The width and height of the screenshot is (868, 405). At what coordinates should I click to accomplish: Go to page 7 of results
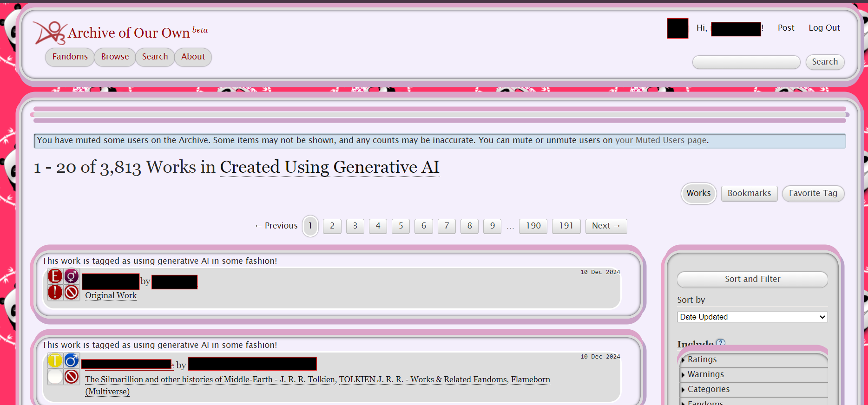(x=447, y=226)
